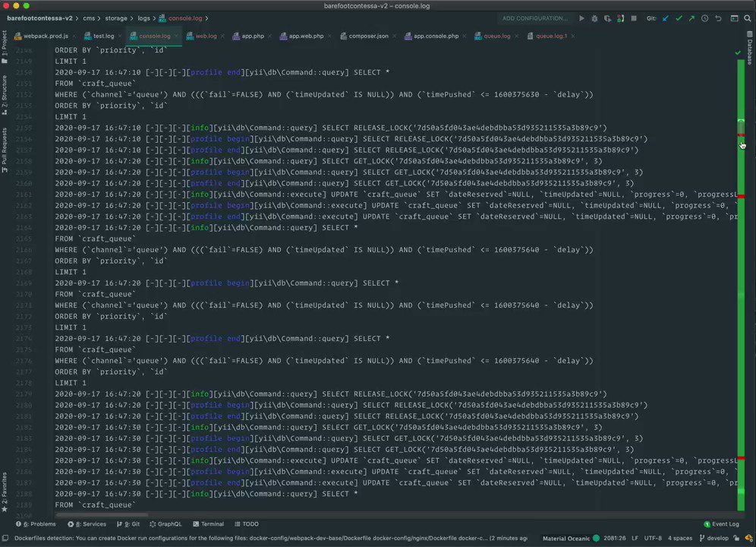Click the IDE notifications warning icon in status bar
The height and width of the screenshot is (547, 756).
748,538
